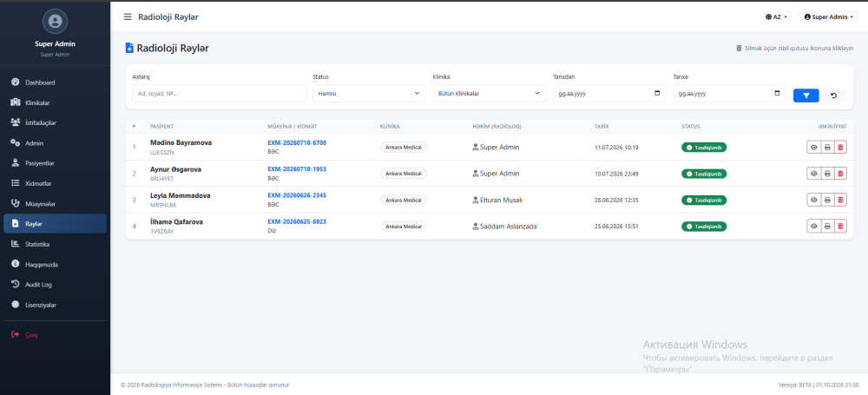View report for Leyla Məmmədova (eye icon)
The width and height of the screenshot is (868, 395).
pyautogui.click(x=814, y=200)
